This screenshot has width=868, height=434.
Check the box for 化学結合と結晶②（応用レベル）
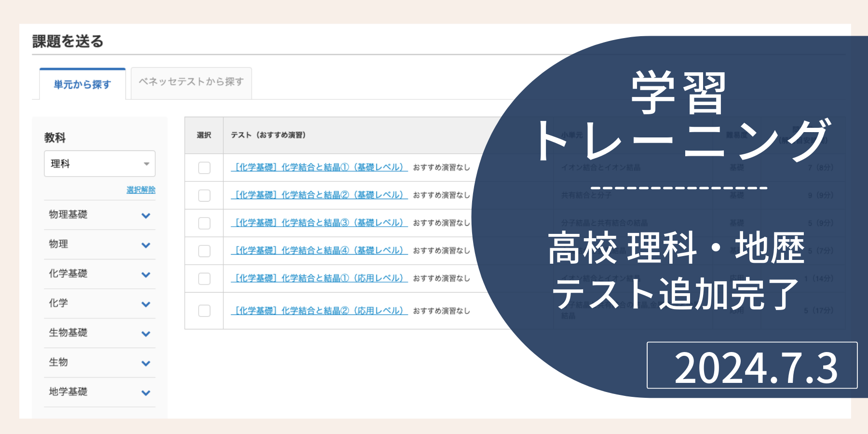204,311
